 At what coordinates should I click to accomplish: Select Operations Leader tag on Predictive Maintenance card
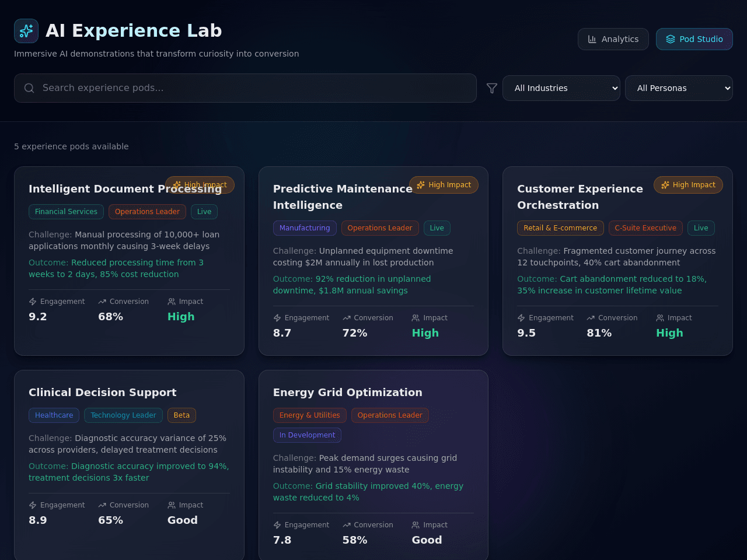(380, 228)
